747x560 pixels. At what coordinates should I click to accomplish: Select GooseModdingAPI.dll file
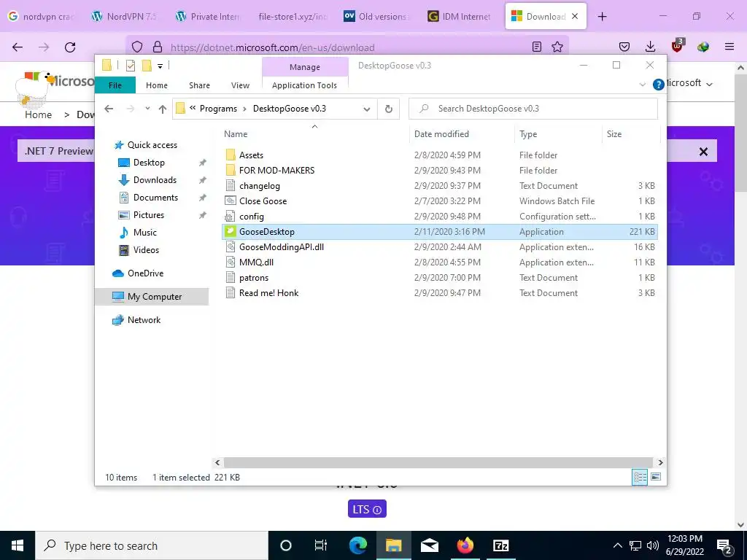[x=281, y=246]
